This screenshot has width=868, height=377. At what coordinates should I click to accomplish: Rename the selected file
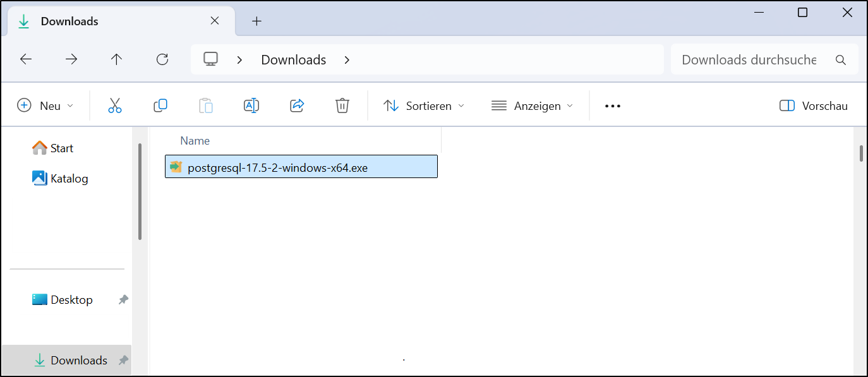tap(251, 105)
